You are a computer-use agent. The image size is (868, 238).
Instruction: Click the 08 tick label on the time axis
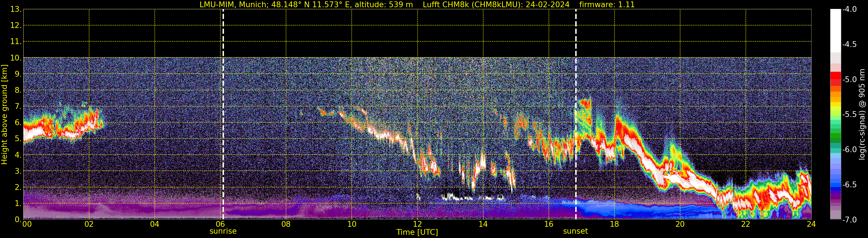[x=286, y=224]
